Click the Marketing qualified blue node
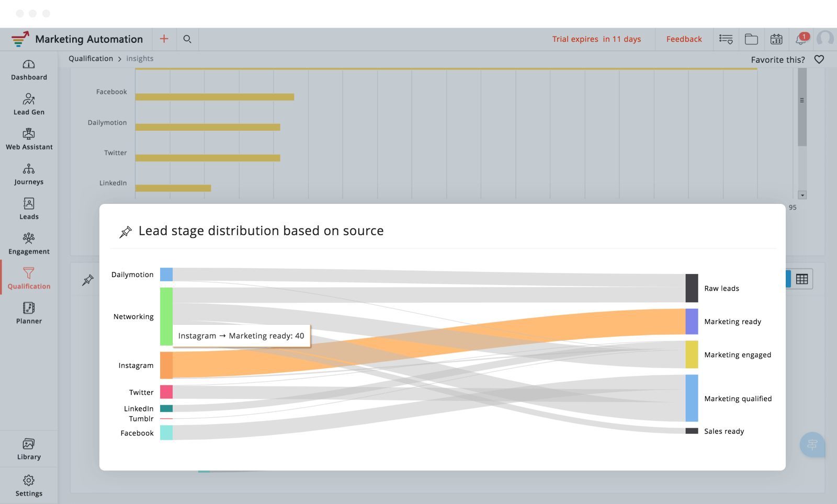This screenshot has height=504, width=837. tap(692, 398)
